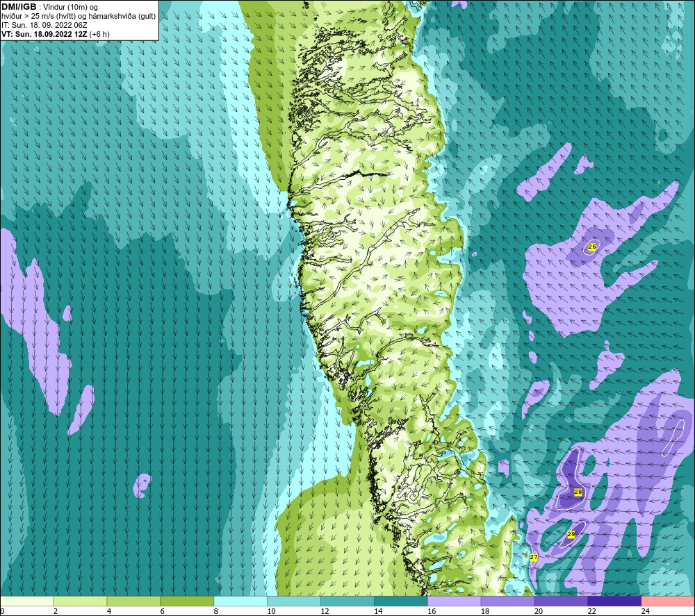The height and width of the screenshot is (616, 695).
Task: Click the scale number 2
Action: (x=56, y=611)
